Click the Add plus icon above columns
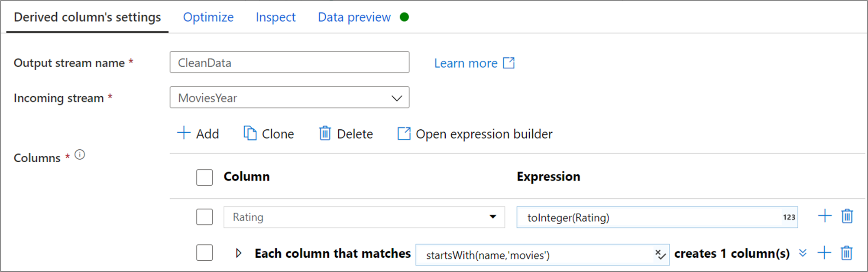Image resolution: width=868 pixels, height=272 pixels. click(184, 133)
